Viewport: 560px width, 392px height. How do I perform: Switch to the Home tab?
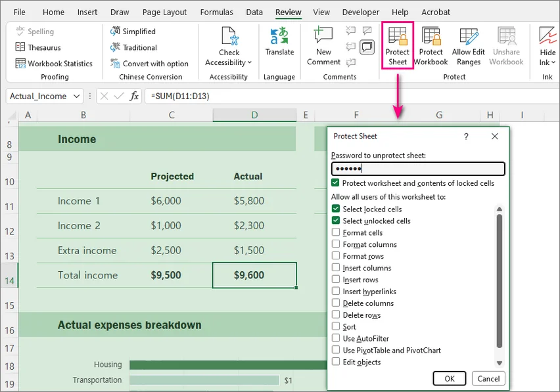54,12
